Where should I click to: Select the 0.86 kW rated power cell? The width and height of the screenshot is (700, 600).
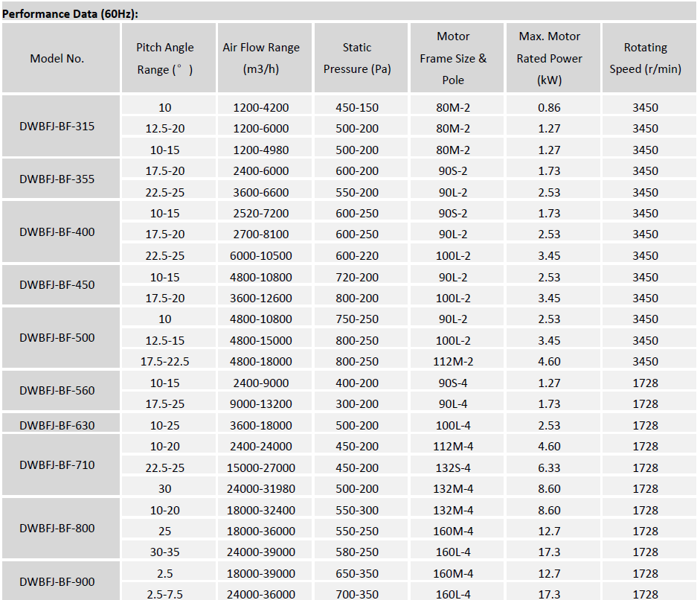click(x=549, y=108)
